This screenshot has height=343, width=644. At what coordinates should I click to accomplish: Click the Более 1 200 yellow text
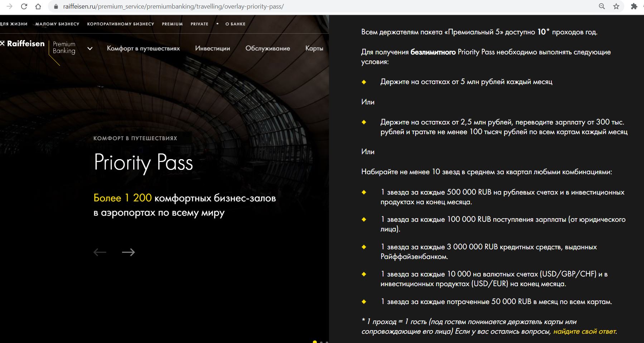click(x=122, y=198)
